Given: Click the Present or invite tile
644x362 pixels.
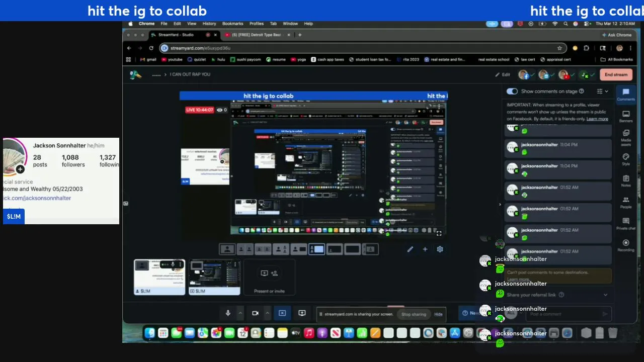Looking at the screenshot, I should coord(269,277).
